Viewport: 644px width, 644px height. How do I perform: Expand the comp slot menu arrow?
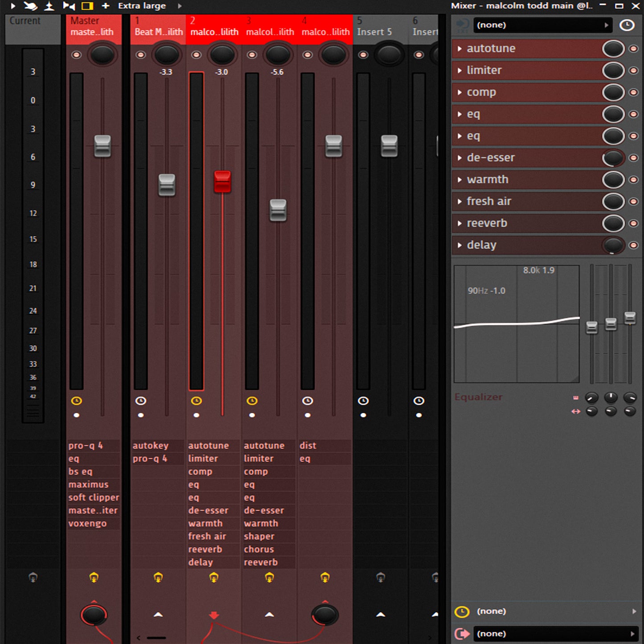[459, 92]
